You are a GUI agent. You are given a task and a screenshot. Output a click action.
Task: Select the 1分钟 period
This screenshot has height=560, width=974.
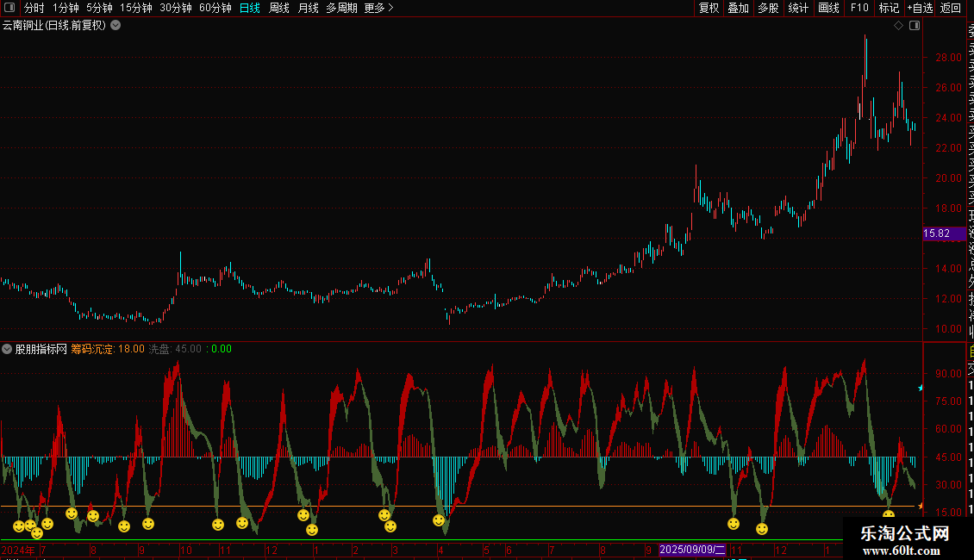[66, 8]
